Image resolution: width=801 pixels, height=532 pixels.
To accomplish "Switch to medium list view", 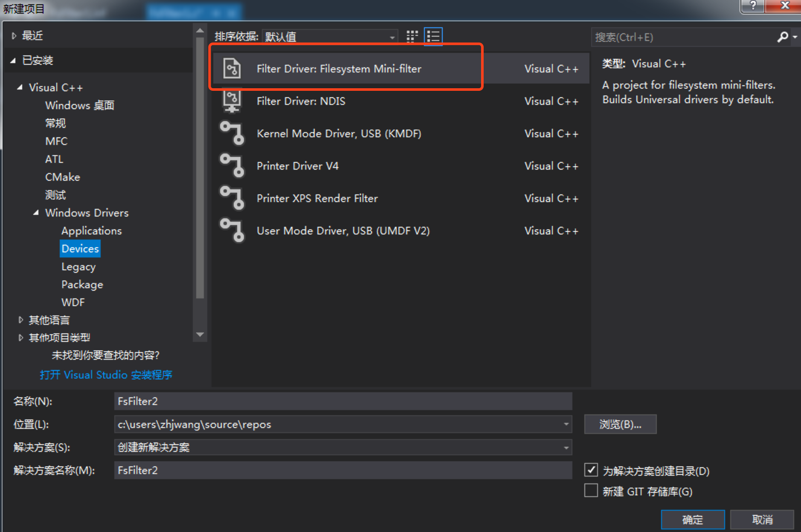I will 433,37.
